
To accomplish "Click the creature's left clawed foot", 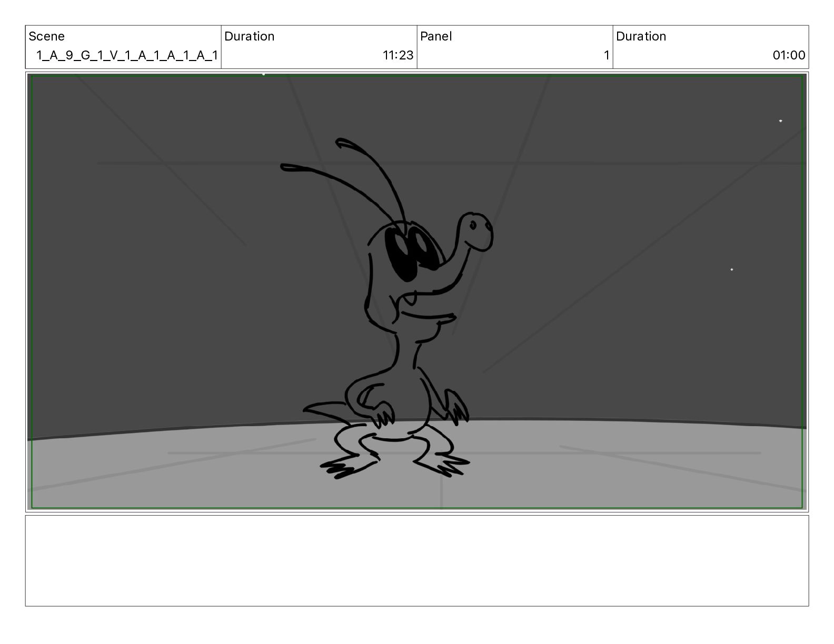I will [338, 467].
